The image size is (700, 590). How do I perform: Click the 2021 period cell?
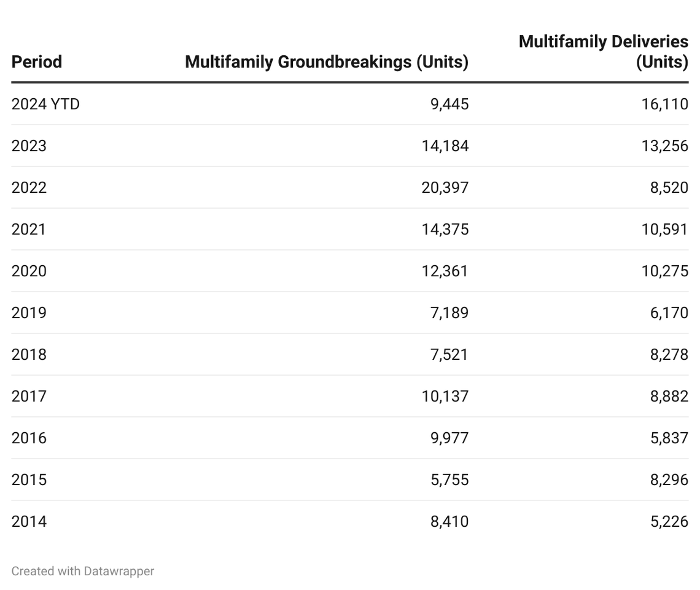tap(29, 230)
